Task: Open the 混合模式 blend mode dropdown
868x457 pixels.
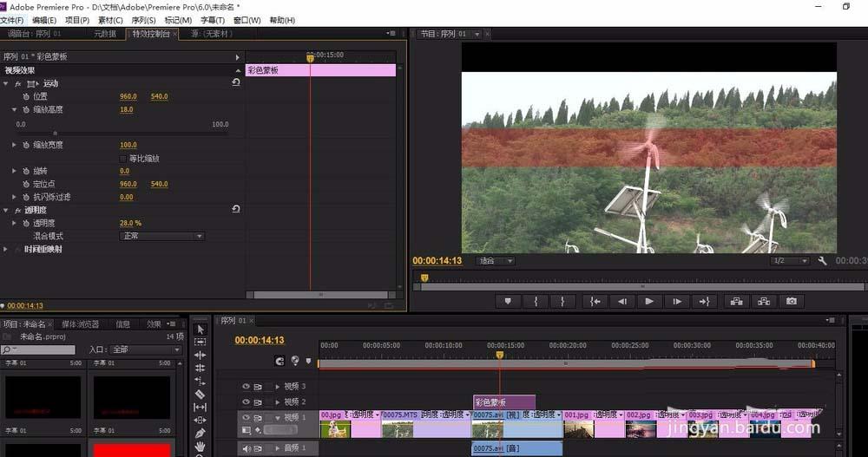Action: click(161, 236)
